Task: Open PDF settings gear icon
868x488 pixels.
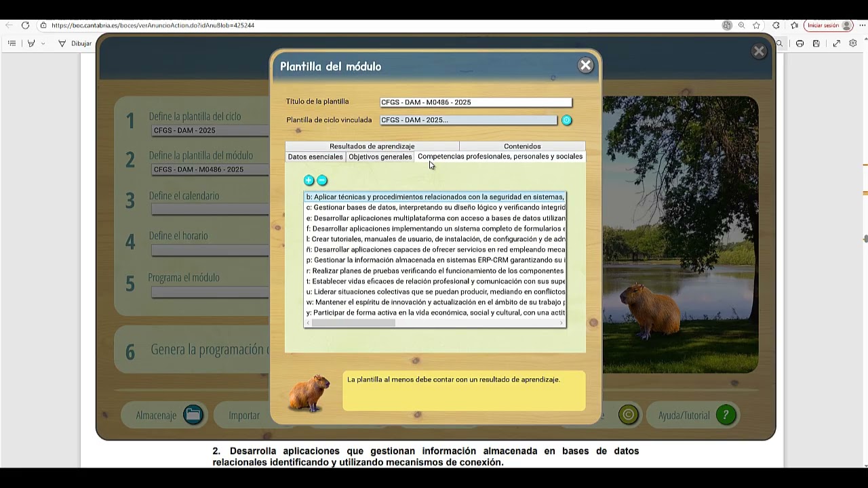Action: pos(853,43)
